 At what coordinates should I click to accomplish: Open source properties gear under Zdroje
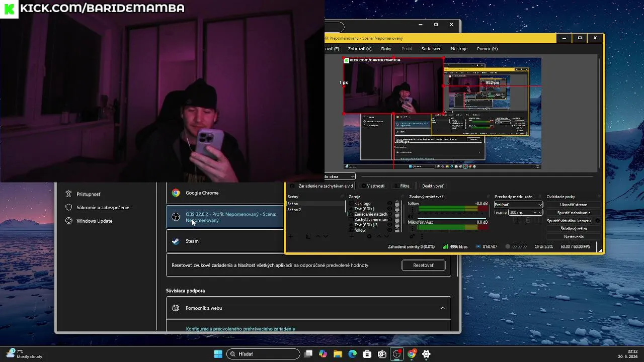coord(369,236)
